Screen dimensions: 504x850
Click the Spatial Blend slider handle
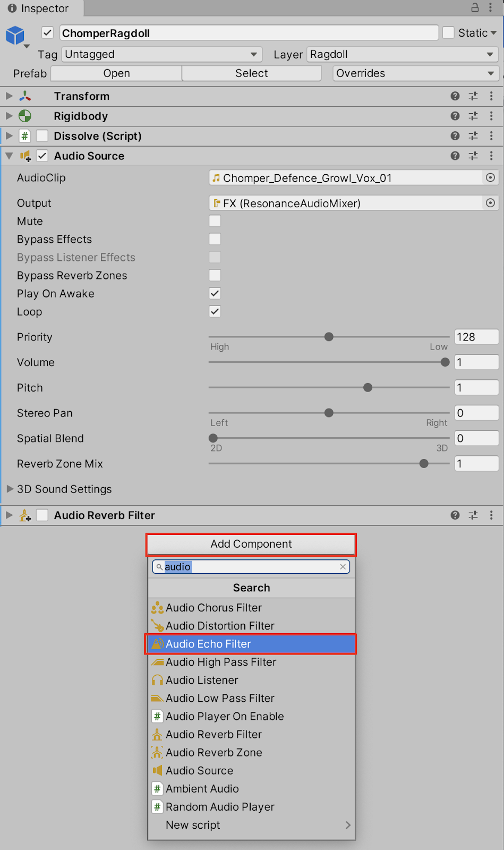213,438
